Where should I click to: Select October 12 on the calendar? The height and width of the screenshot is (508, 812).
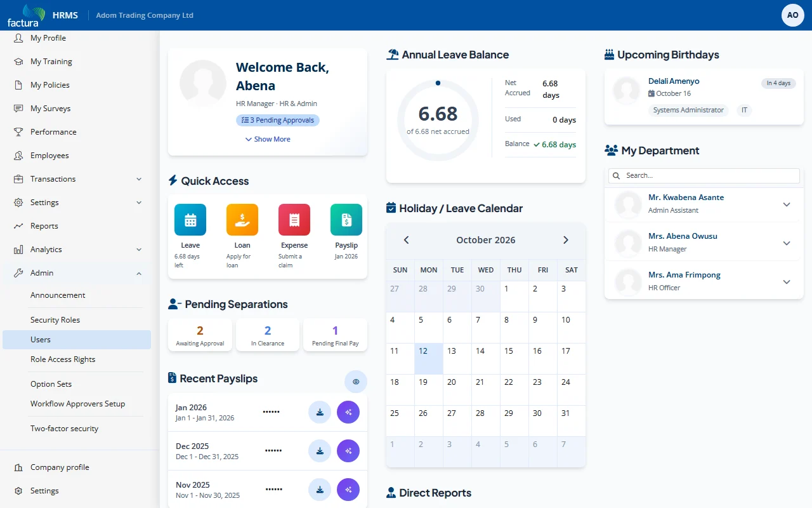(x=429, y=359)
